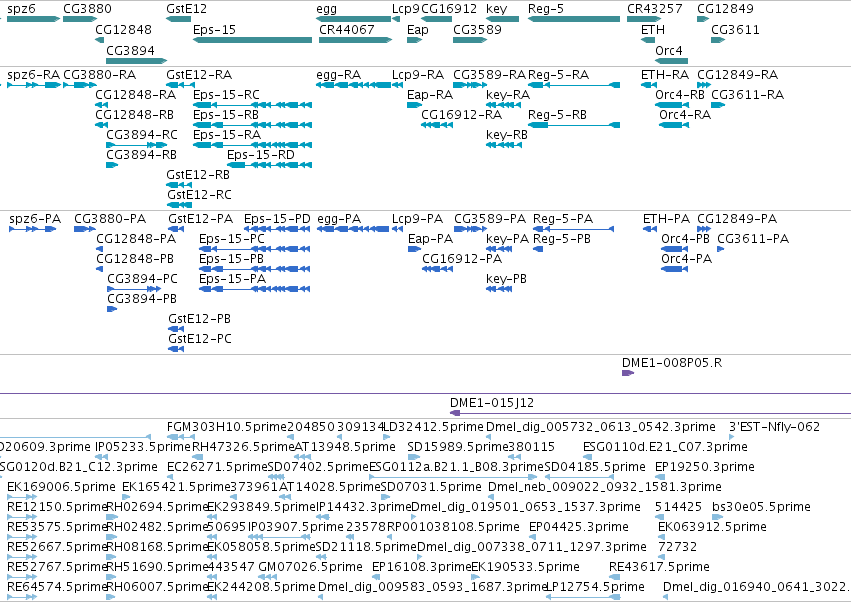Open the key gene label
This screenshot has height=602, width=851.
click(x=497, y=9)
